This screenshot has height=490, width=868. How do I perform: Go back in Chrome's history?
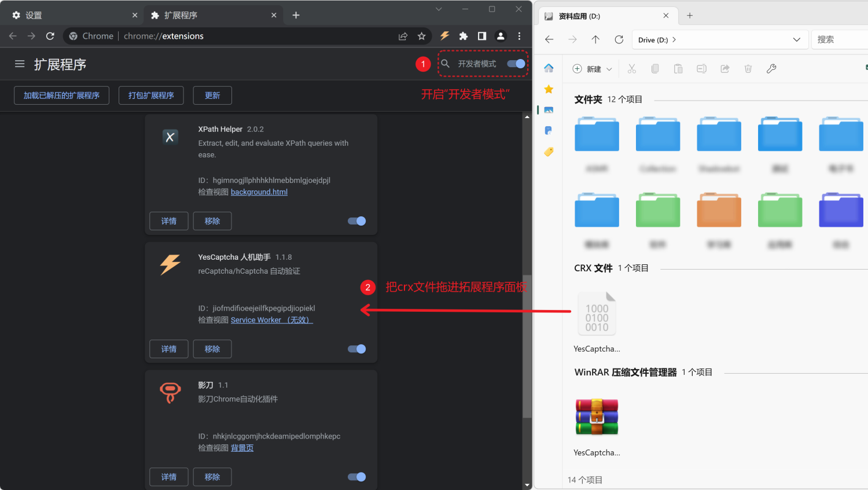[13, 36]
